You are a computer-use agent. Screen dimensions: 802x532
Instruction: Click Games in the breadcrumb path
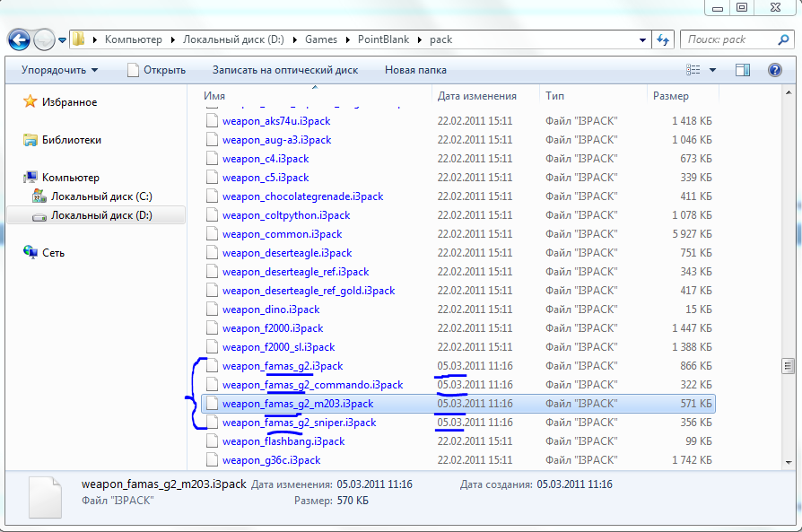point(320,39)
